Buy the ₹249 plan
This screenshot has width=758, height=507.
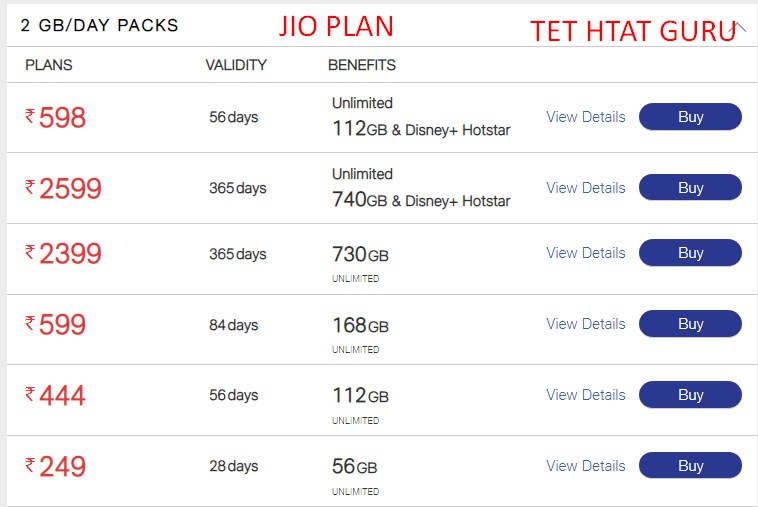coord(690,465)
